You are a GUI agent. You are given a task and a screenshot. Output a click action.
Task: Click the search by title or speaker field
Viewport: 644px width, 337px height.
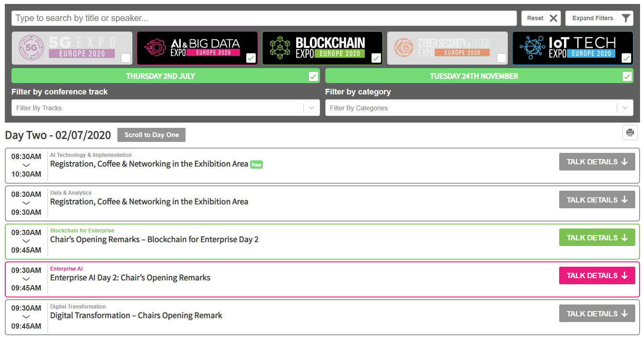click(264, 18)
